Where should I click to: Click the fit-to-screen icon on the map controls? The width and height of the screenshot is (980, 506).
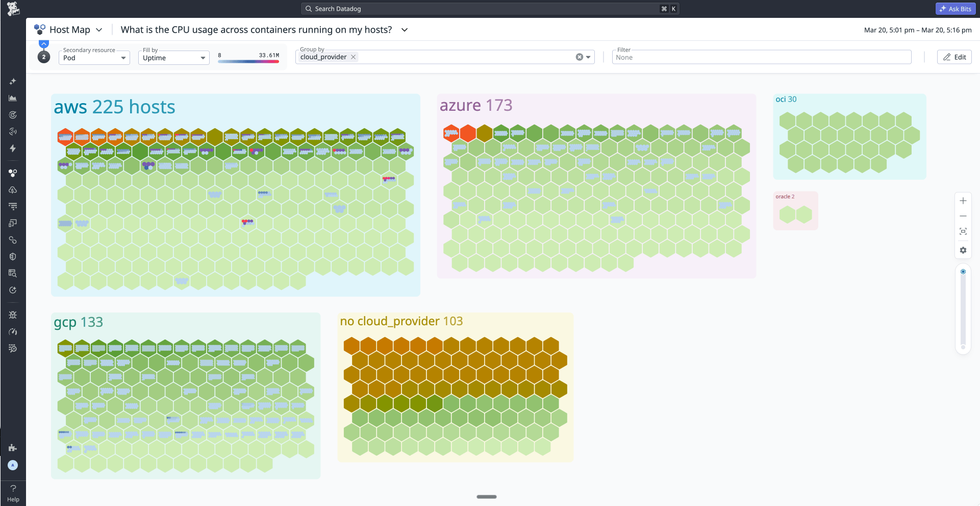point(964,231)
